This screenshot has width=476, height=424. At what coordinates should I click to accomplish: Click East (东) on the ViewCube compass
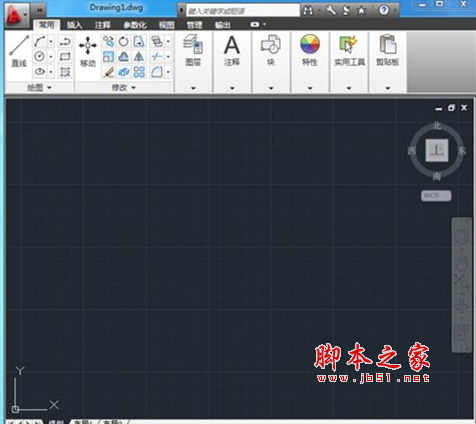pos(462,151)
